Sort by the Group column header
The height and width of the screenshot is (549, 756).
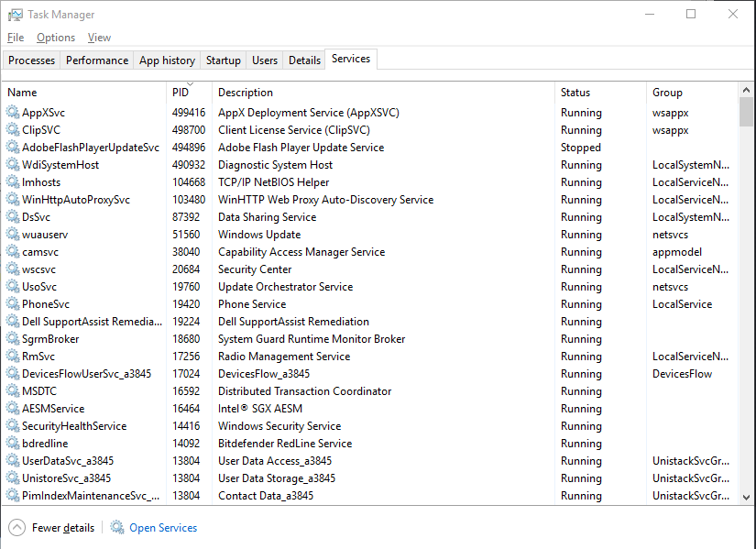[692, 93]
